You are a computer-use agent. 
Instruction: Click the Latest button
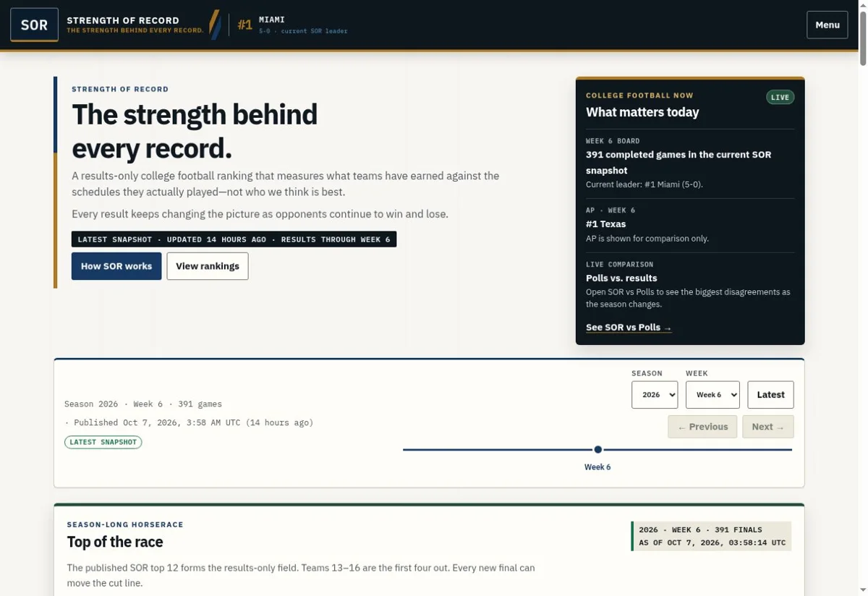point(770,395)
